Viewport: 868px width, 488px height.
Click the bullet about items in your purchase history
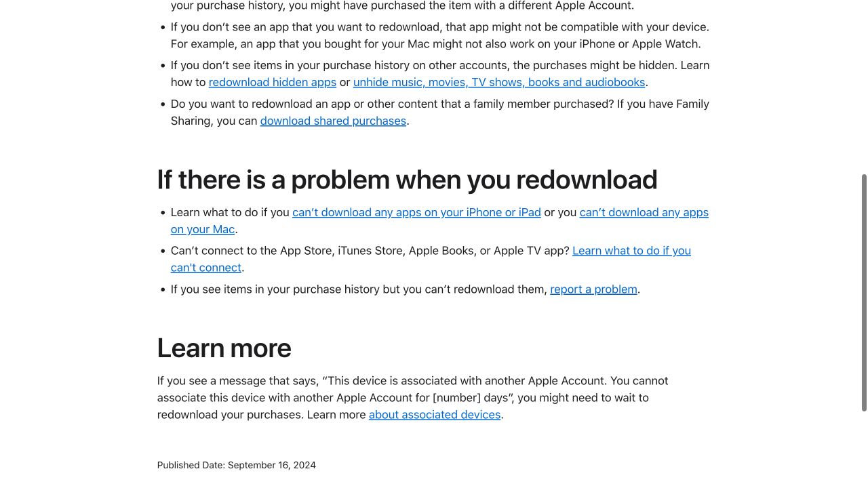pos(406,289)
